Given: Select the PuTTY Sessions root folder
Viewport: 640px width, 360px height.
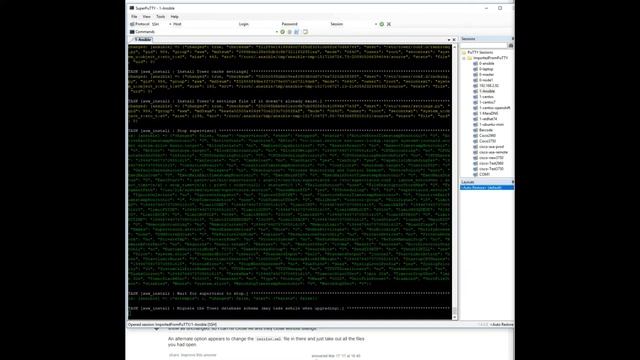Looking at the screenshot, I should tap(480, 53).
